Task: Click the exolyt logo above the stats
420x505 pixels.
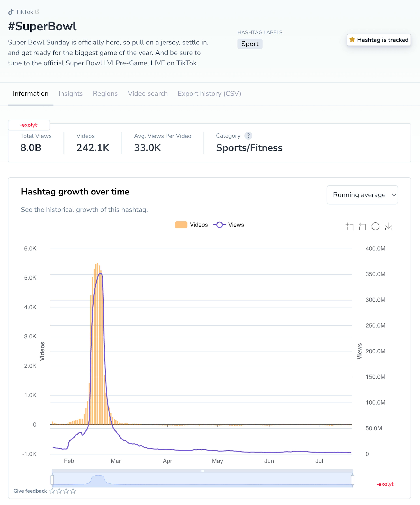Action: pos(29,125)
